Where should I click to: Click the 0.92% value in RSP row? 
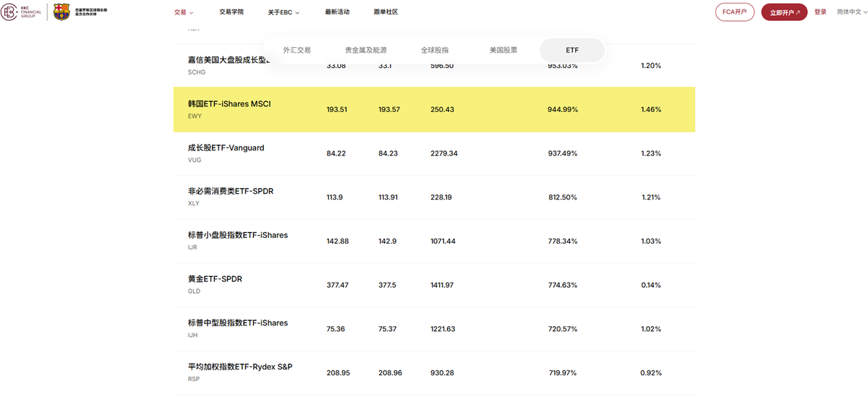click(x=651, y=373)
